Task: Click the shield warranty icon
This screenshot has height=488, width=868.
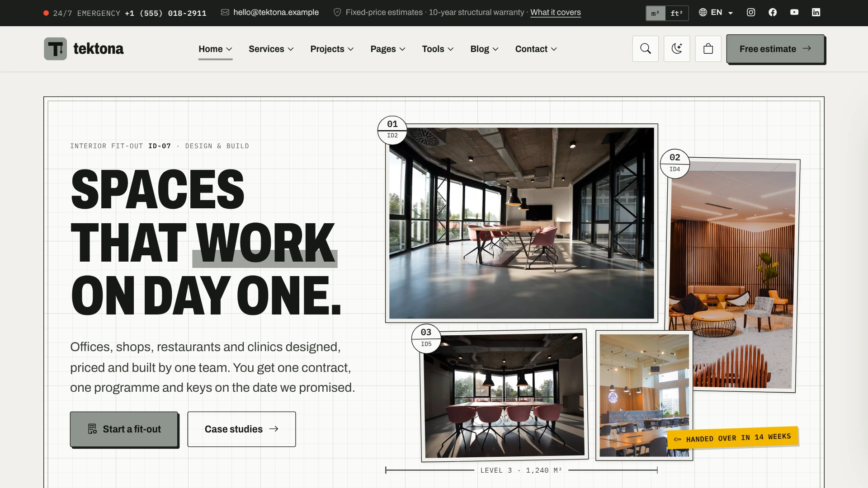Action: (x=337, y=13)
